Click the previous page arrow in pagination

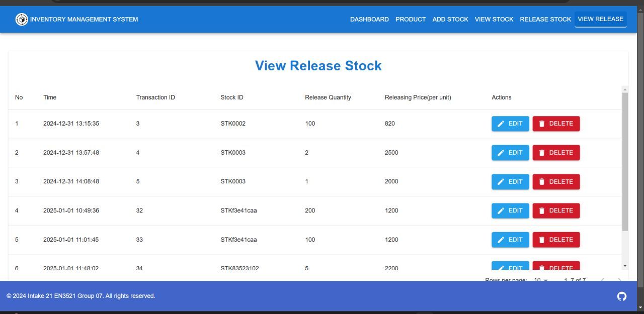click(x=603, y=280)
